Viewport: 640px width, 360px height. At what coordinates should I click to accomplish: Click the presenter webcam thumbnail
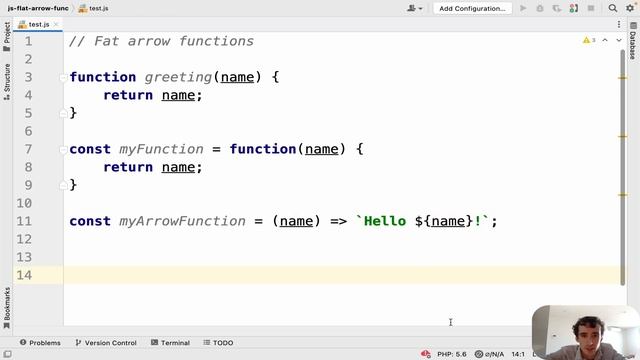(586, 333)
